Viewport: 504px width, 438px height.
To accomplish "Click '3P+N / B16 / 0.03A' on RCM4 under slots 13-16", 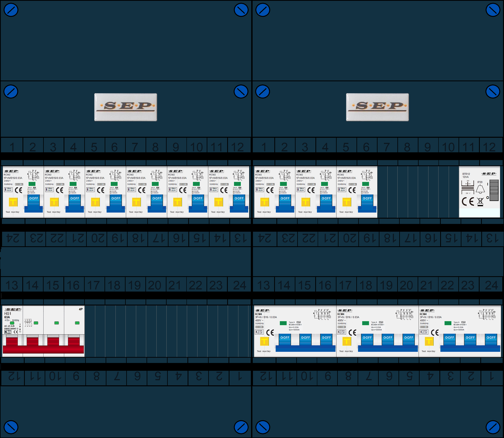I will click(266, 317).
